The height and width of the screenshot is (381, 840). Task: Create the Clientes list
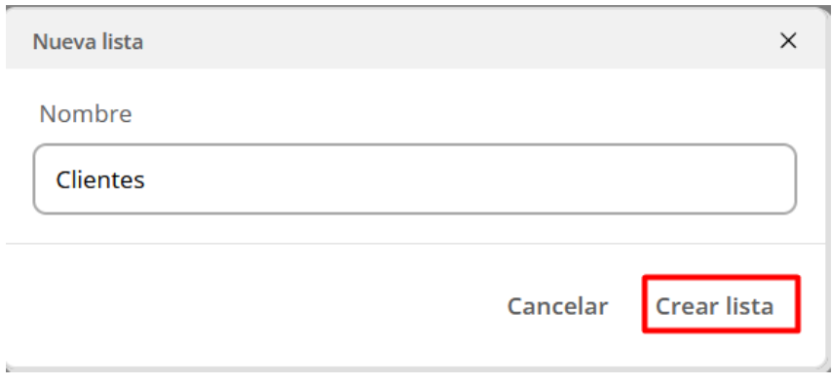click(x=721, y=304)
